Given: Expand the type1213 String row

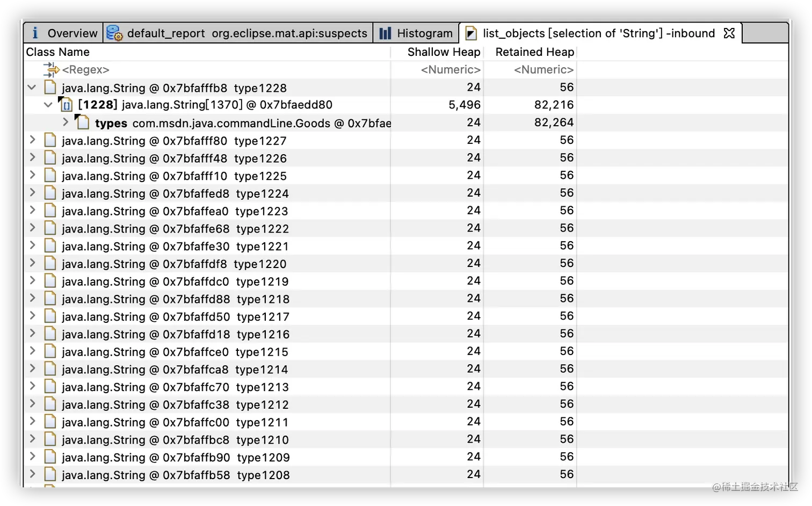Looking at the screenshot, I should tap(32, 386).
